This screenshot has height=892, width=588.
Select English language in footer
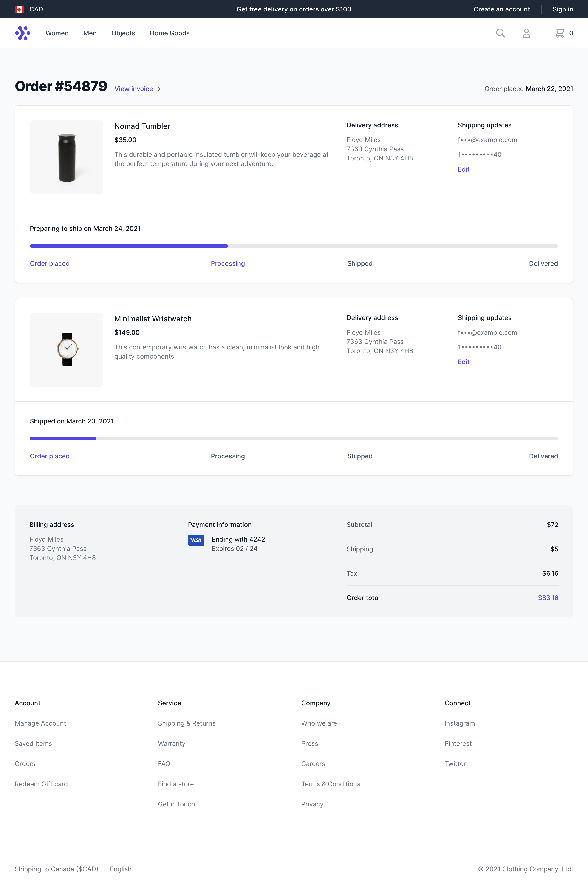tap(120, 869)
